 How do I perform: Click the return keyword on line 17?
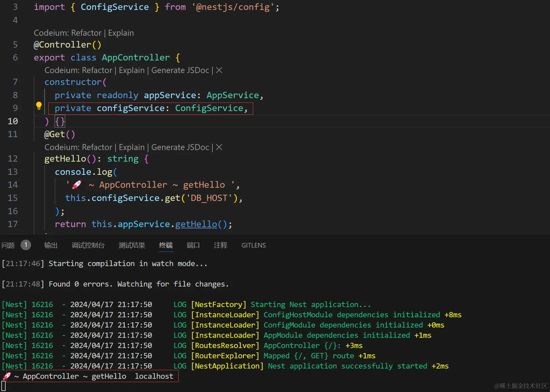click(70, 224)
